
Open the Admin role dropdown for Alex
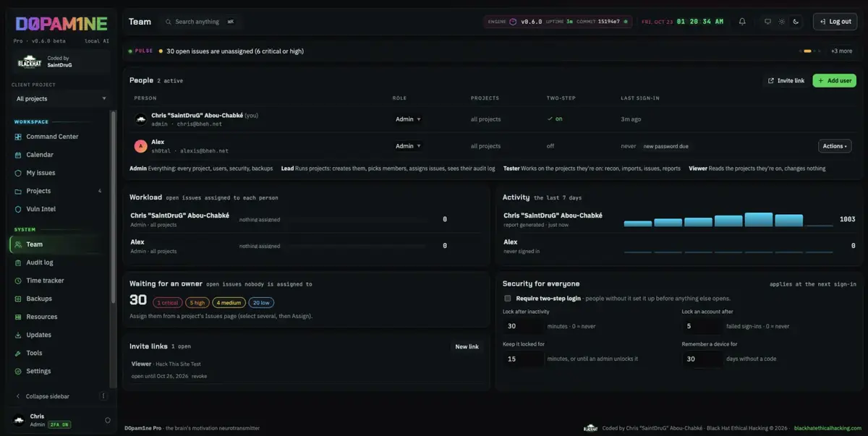[x=408, y=146]
